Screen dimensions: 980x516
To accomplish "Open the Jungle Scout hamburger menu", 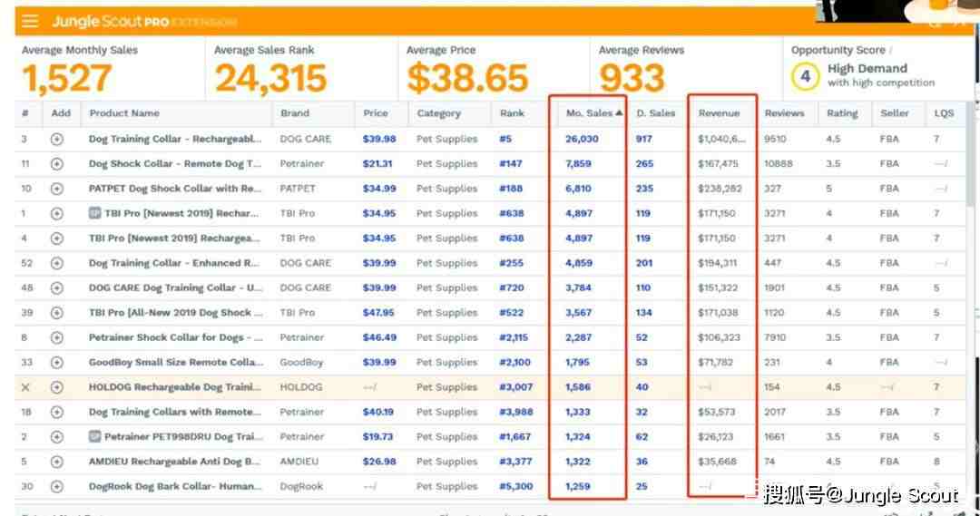I will [x=29, y=21].
